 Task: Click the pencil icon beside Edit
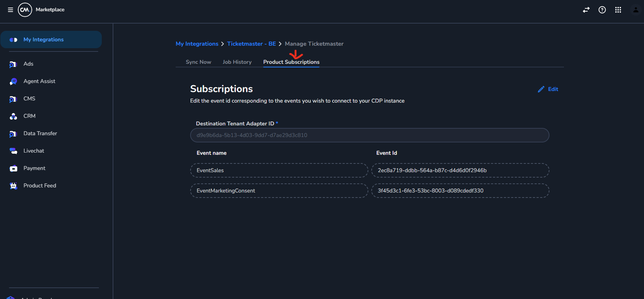541,89
